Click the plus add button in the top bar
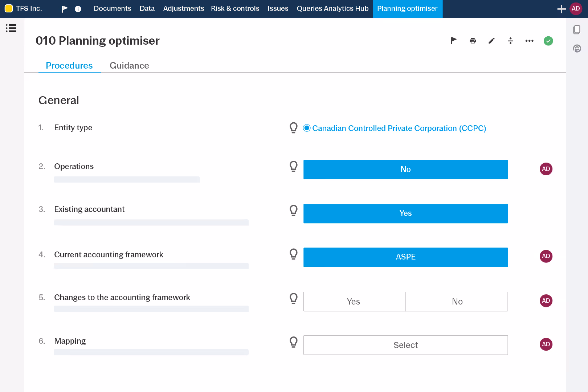The image size is (588, 392). 561,9
